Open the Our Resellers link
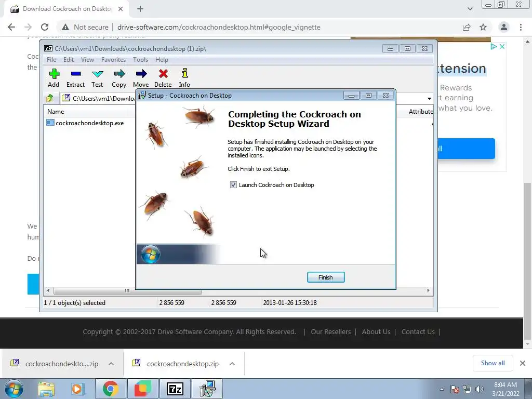532x399 pixels. 331,332
